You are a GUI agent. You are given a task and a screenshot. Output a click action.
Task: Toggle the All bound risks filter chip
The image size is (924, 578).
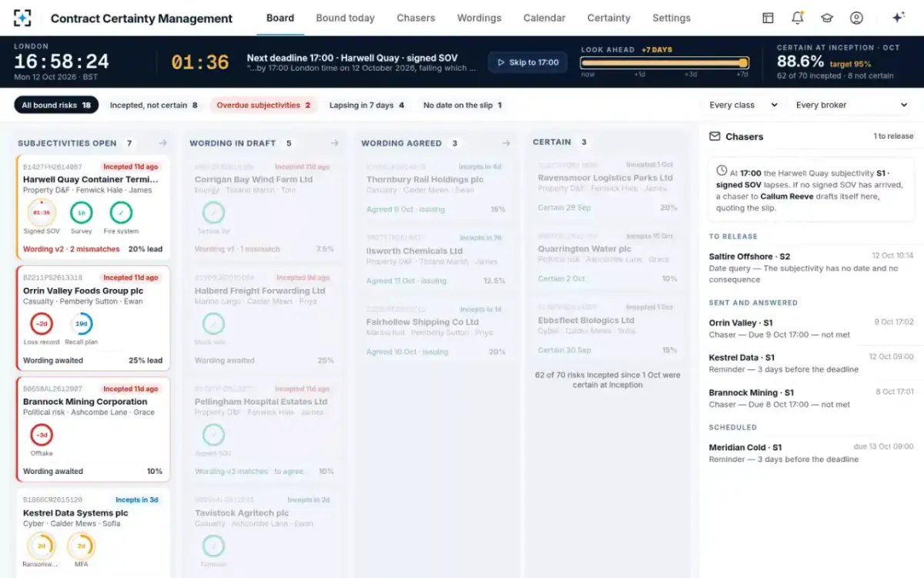click(x=56, y=105)
